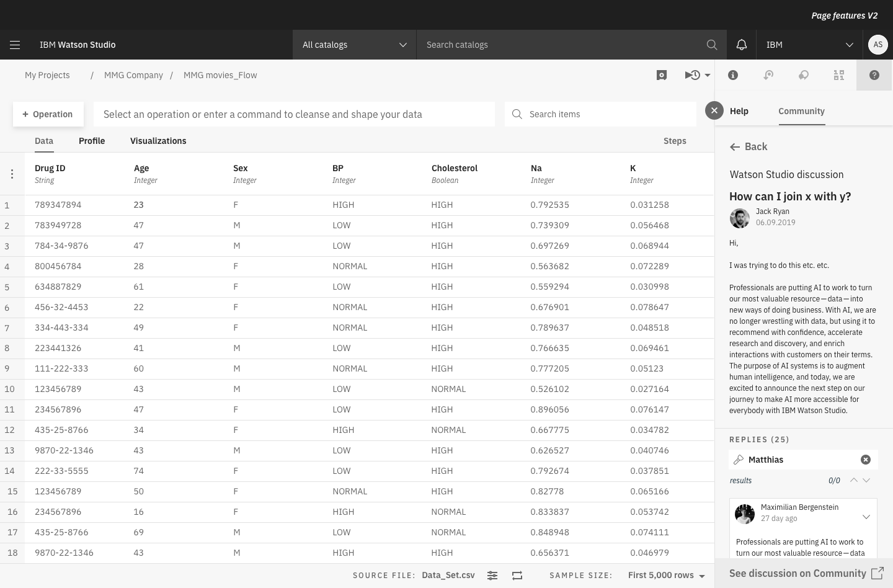Open the information panel icon
The image size is (893, 588).
pos(732,75)
